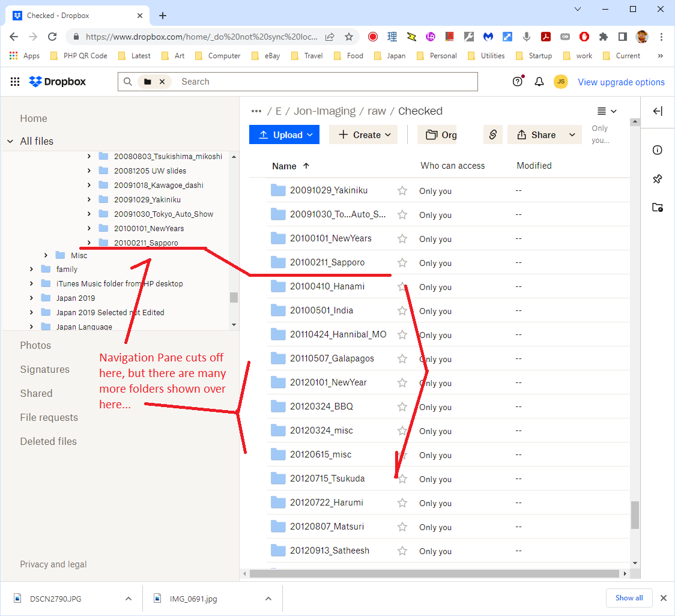Star the 20091029_Yakiniku folder

[x=402, y=191]
